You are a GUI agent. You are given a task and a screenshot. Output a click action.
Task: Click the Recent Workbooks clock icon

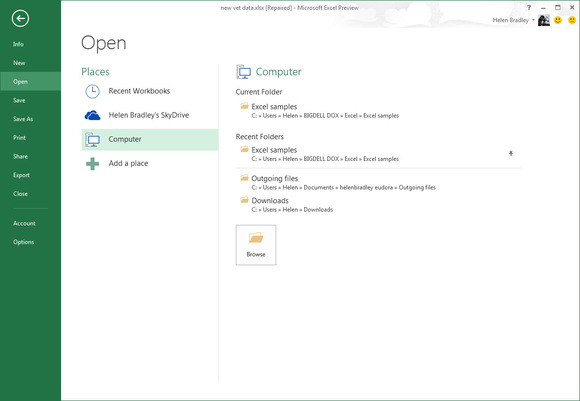tap(92, 91)
